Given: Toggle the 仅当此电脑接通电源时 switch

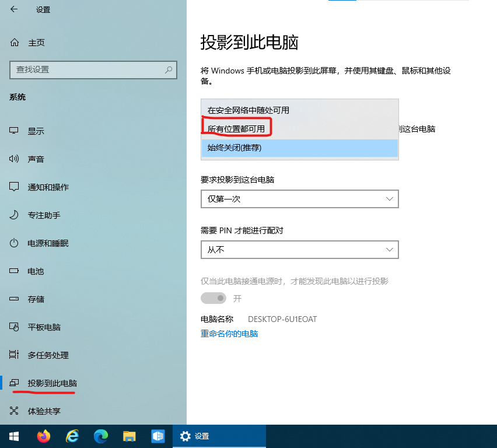Looking at the screenshot, I should 213,298.
